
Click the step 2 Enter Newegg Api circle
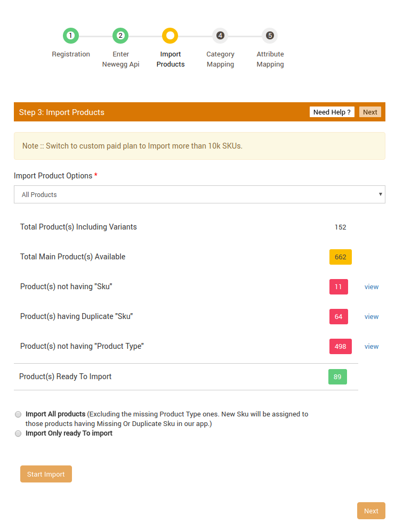point(120,36)
